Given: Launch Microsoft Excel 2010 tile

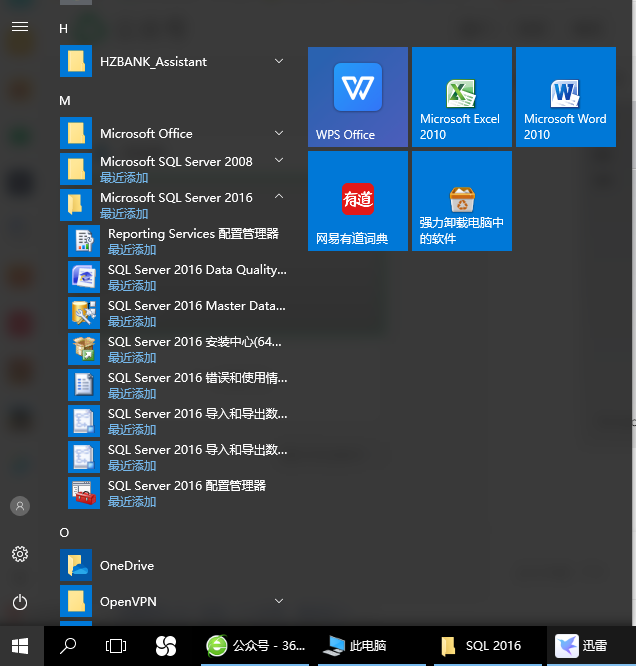Looking at the screenshot, I should (462, 97).
